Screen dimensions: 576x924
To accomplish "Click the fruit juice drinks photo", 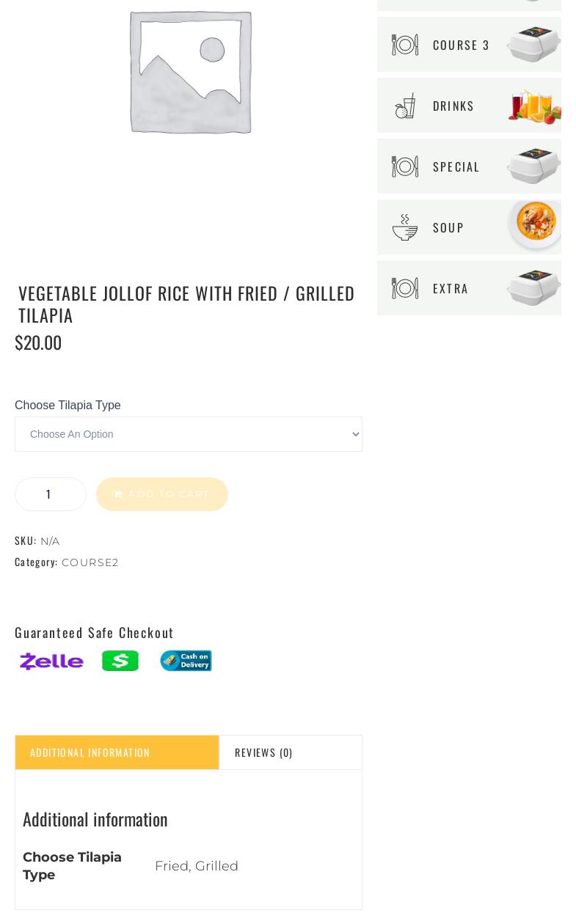I will [x=535, y=106].
